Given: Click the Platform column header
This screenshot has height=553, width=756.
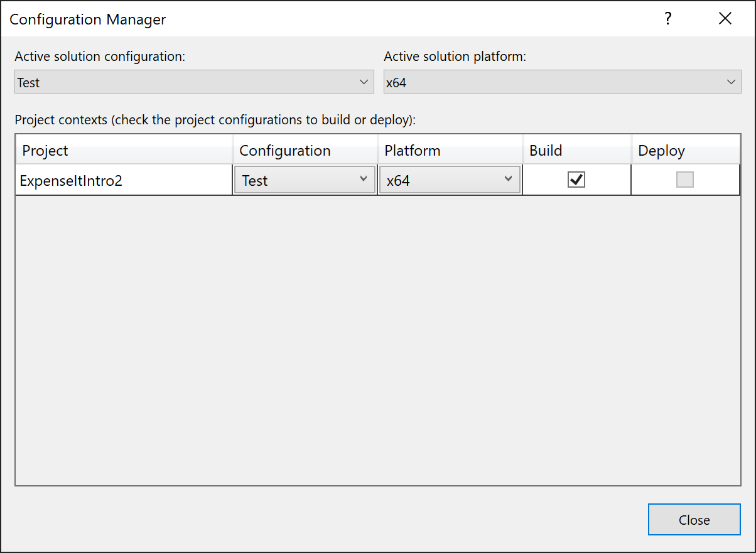Looking at the screenshot, I should [x=413, y=151].
